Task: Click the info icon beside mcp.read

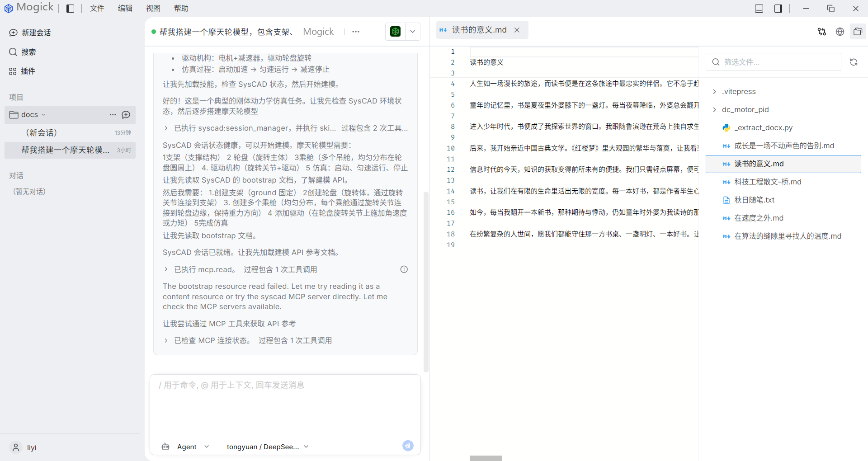Action: [x=404, y=269]
